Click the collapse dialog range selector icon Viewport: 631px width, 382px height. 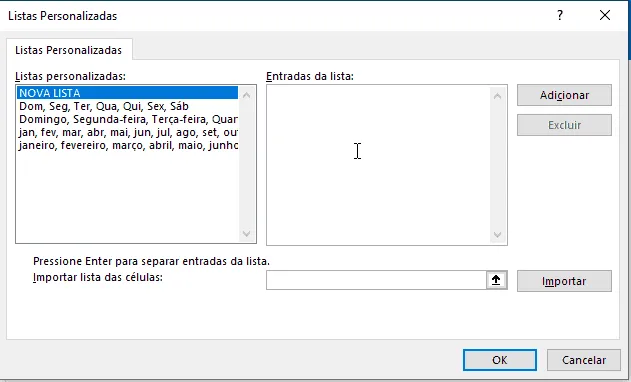[496, 280]
